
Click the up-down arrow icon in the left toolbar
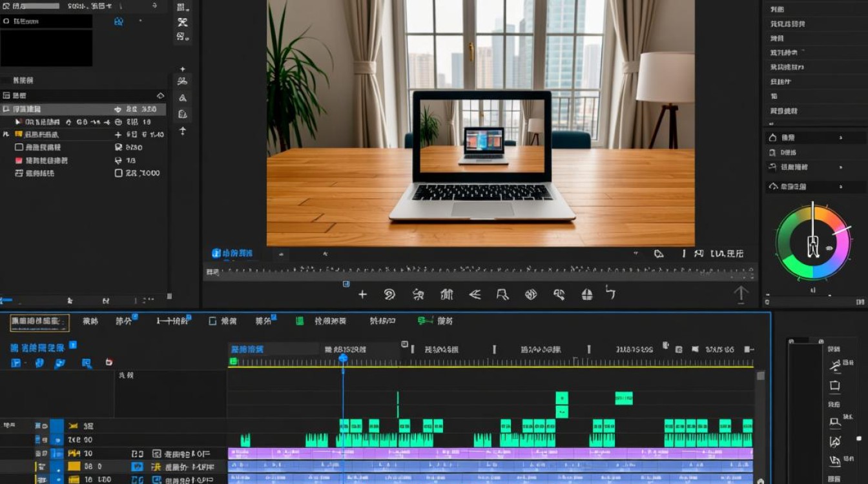click(x=183, y=131)
